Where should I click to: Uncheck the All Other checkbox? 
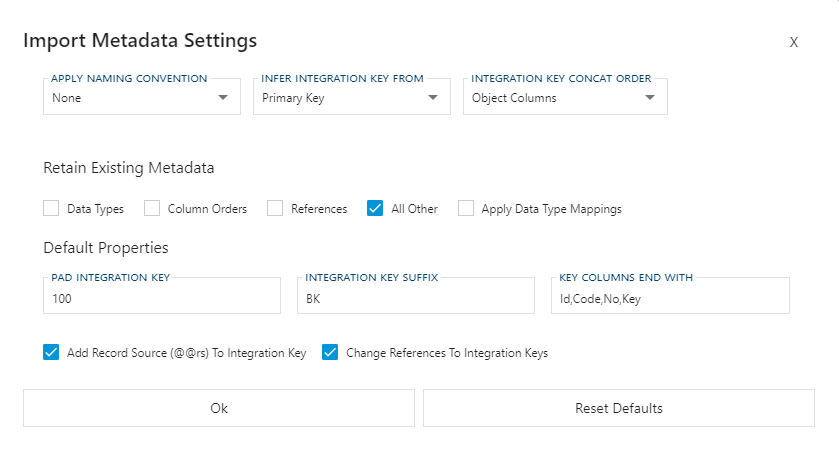375,209
